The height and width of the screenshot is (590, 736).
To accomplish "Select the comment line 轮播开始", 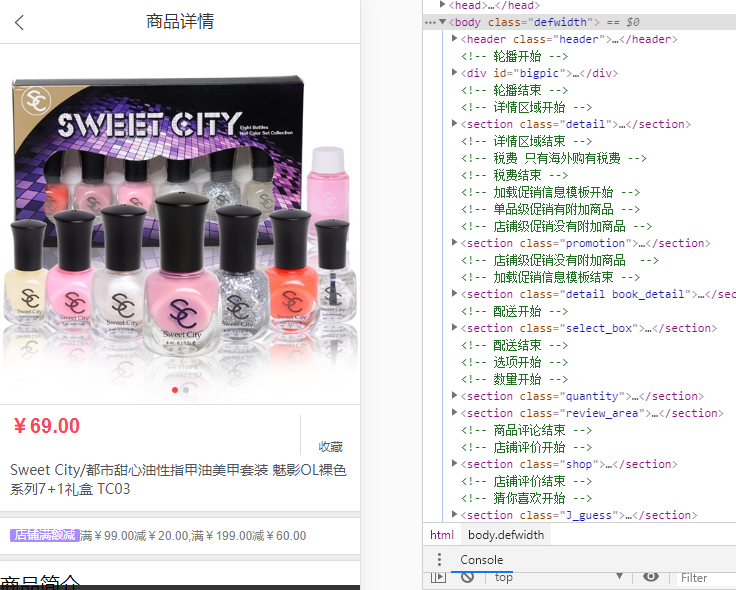I will 514,56.
